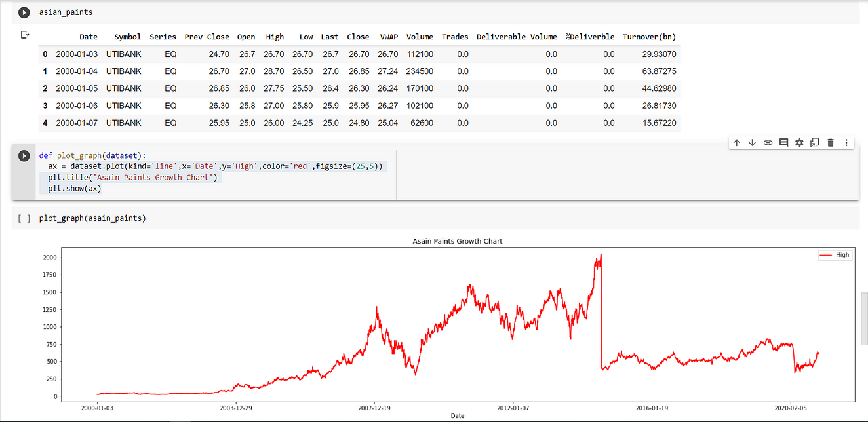This screenshot has width=868, height=422.
Task: Click into the code line 'plt.show(ax)'
Action: pyautogui.click(x=75, y=189)
